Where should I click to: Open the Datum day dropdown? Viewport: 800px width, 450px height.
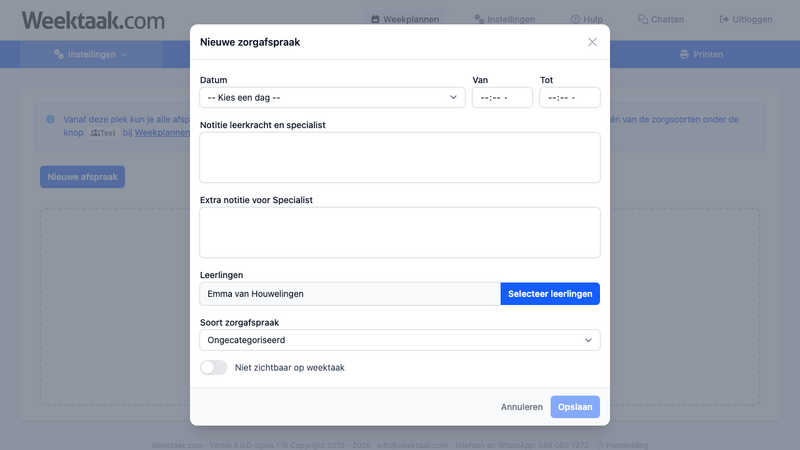pos(332,97)
